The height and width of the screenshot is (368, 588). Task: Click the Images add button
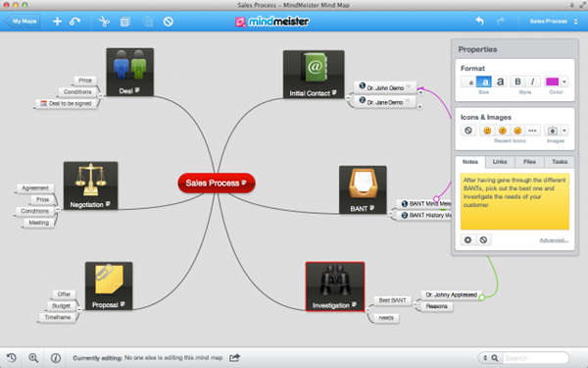coord(552,131)
